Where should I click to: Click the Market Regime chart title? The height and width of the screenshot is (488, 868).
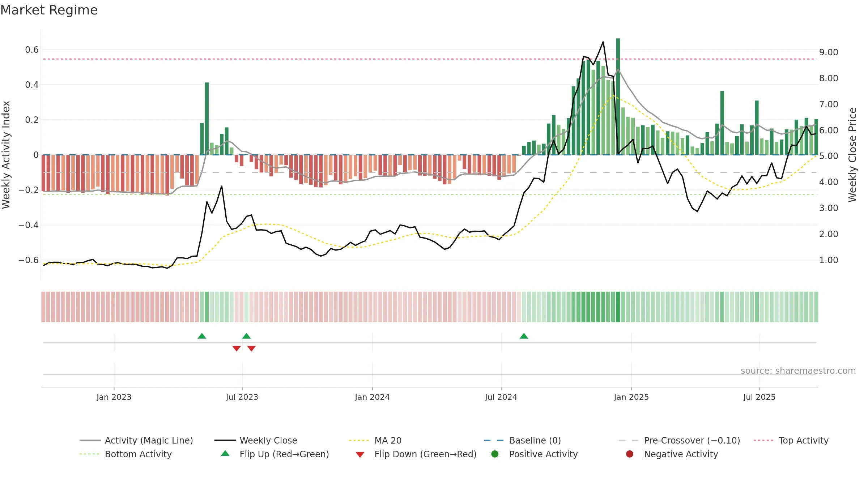pos(49,10)
